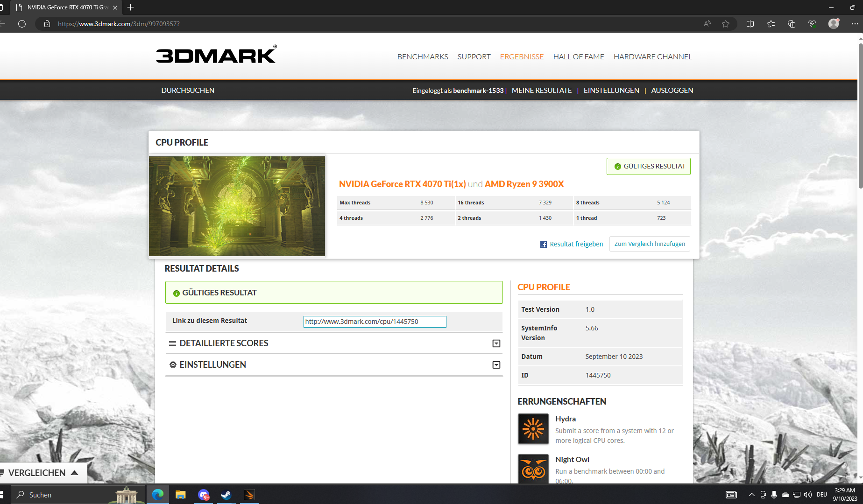Click the Hydra achievement icon

coord(533,429)
